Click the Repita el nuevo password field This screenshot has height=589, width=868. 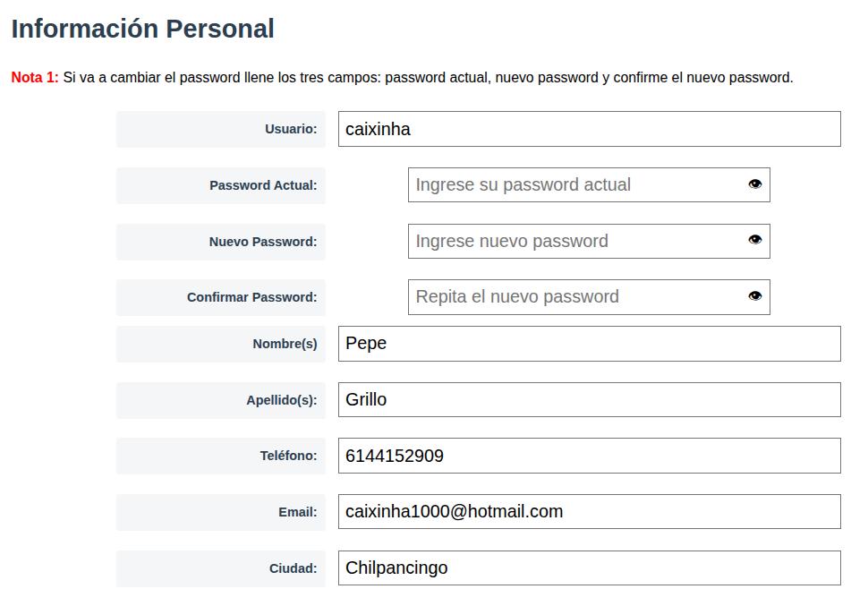pyautogui.click(x=589, y=297)
